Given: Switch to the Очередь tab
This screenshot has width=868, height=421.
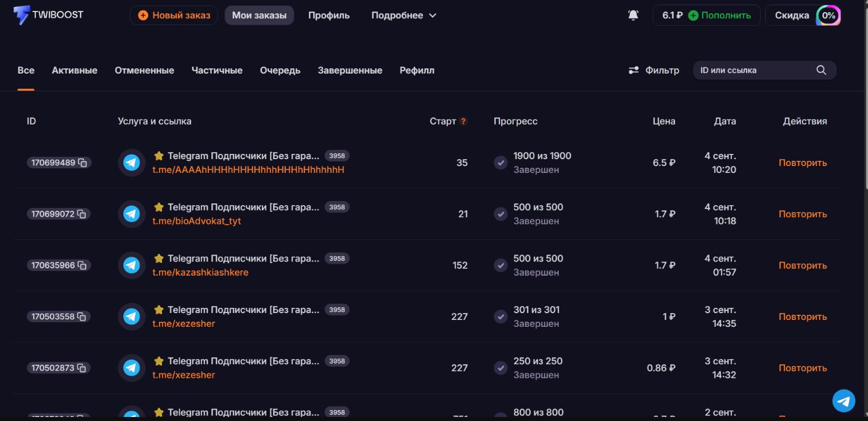Looking at the screenshot, I should (280, 70).
